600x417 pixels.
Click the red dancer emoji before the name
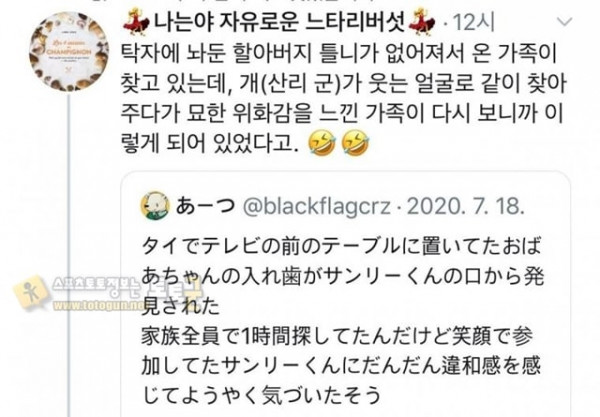click(x=137, y=22)
